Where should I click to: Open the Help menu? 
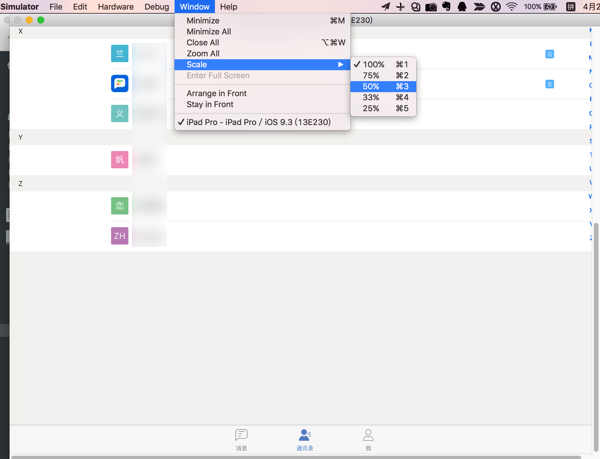click(228, 7)
